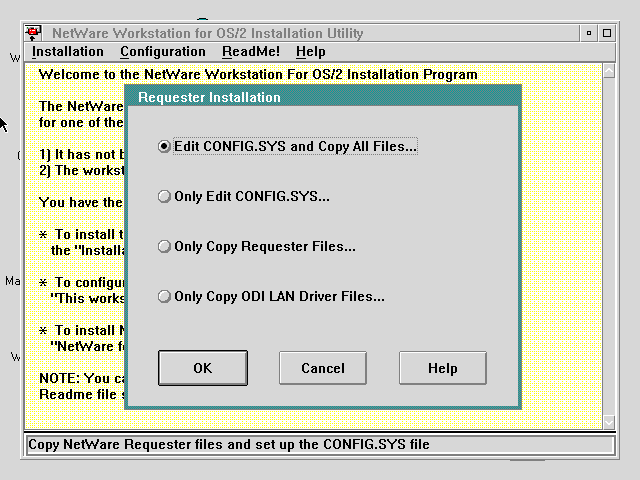Image resolution: width=640 pixels, height=480 pixels.
Task: Open the Help menu in menu bar
Action: point(311,52)
